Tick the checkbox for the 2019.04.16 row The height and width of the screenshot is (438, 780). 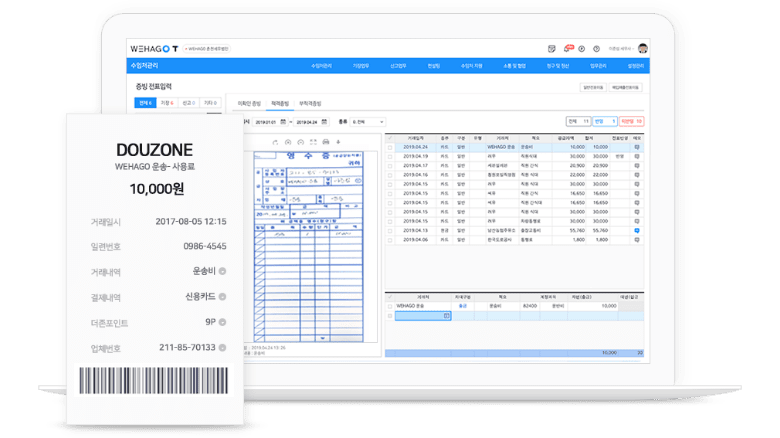point(390,175)
